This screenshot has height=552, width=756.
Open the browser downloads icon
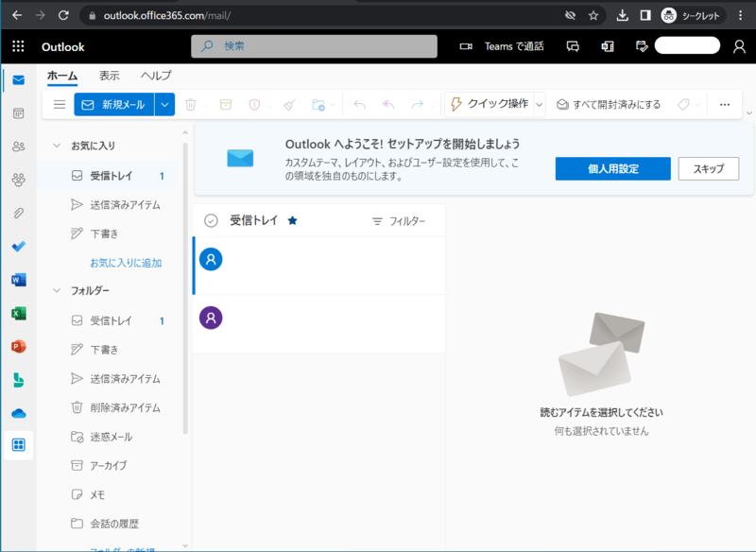[622, 15]
